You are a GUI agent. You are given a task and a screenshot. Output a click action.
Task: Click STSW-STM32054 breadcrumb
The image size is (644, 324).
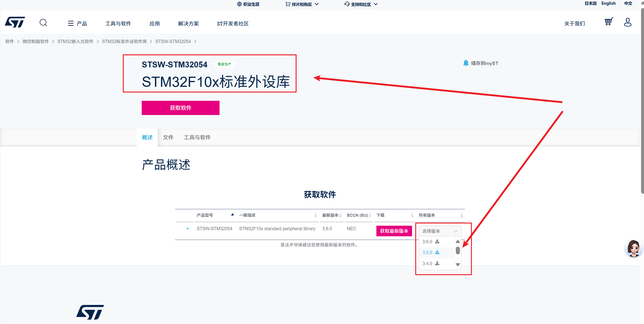173,41
